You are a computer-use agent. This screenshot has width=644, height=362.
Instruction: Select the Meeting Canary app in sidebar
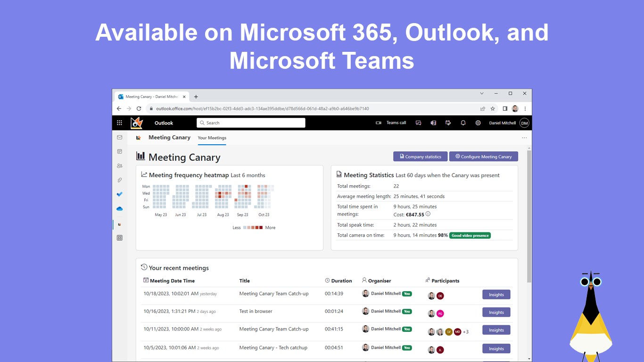click(120, 224)
